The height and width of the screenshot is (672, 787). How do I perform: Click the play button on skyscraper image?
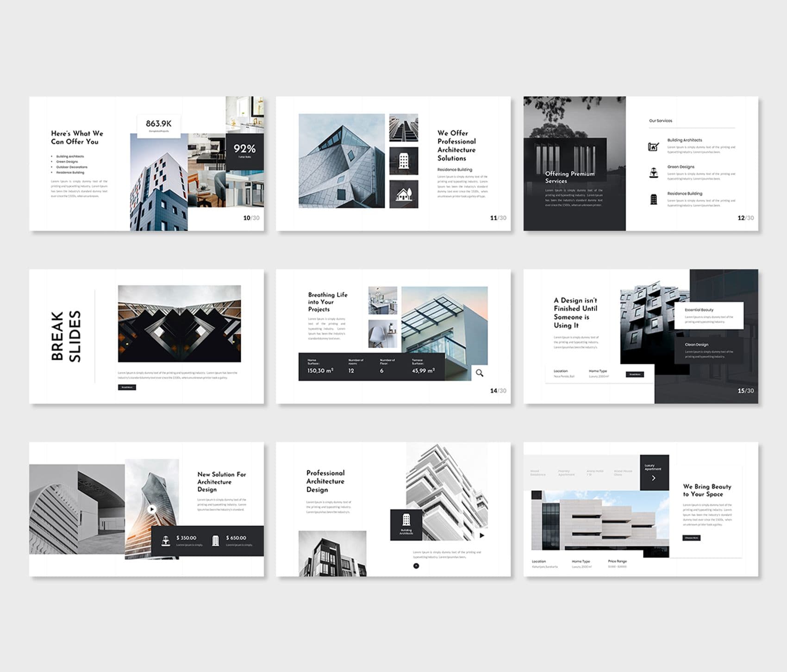152,509
